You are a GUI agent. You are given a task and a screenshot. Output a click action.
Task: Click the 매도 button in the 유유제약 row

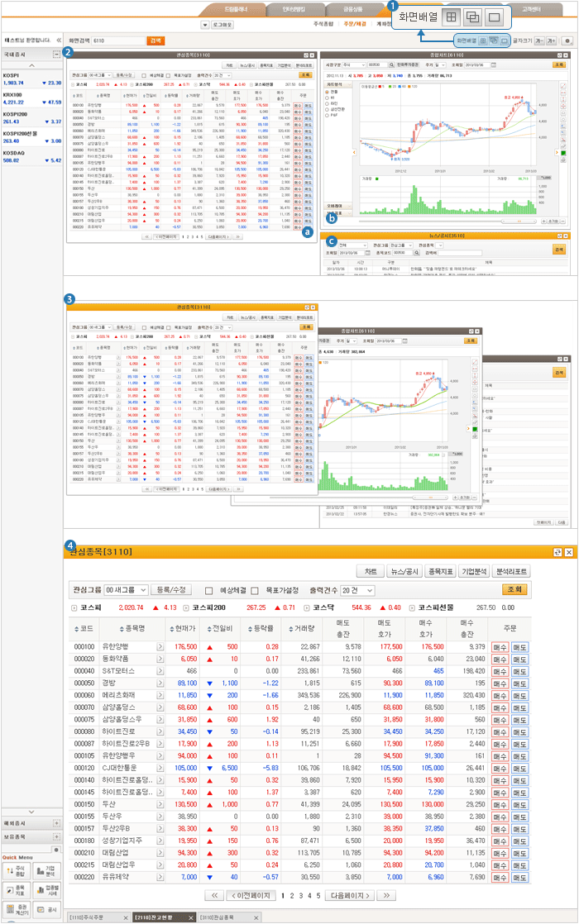click(x=519, y=878)
